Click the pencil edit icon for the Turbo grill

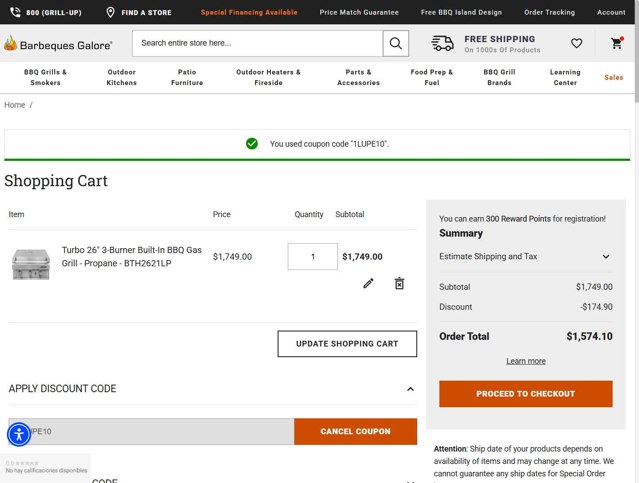coord(368,283)
